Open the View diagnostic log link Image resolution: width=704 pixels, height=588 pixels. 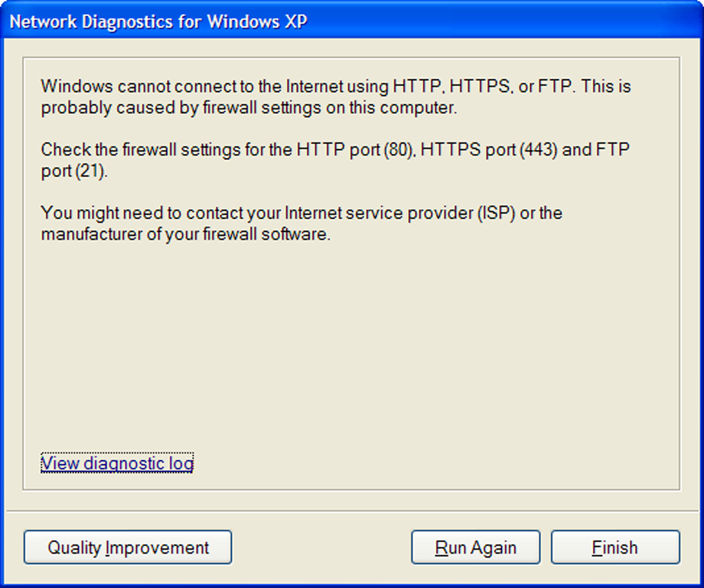(x=116, y=463)
